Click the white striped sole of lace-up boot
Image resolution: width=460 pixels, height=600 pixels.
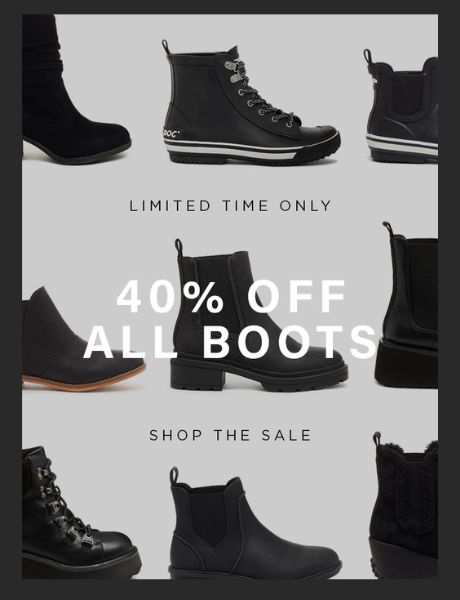(249, 148)
